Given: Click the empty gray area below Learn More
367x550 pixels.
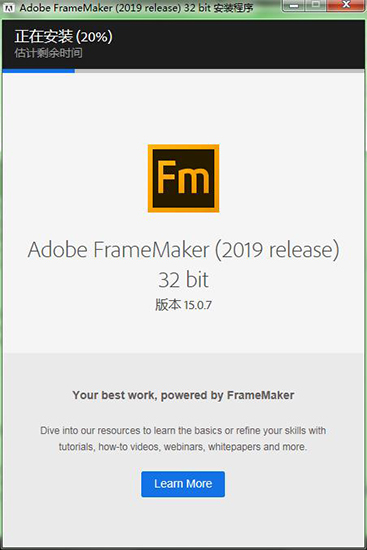Looking at the screenshot, I should tap(183, 523).
